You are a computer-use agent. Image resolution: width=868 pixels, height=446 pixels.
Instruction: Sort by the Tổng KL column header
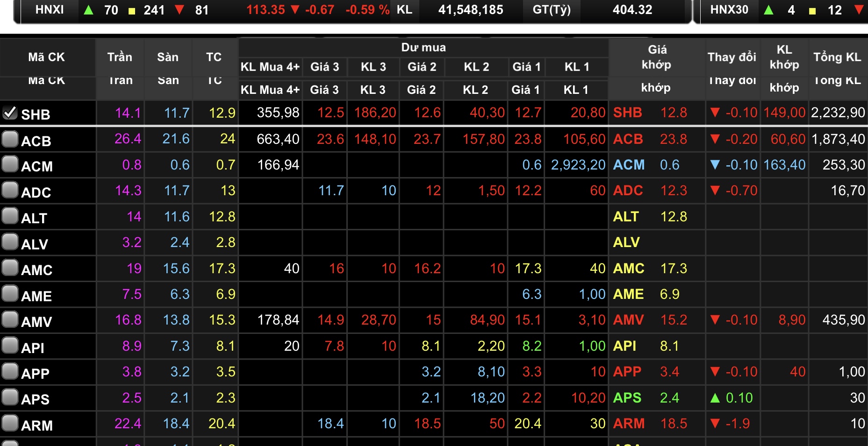tap(837, 57)
